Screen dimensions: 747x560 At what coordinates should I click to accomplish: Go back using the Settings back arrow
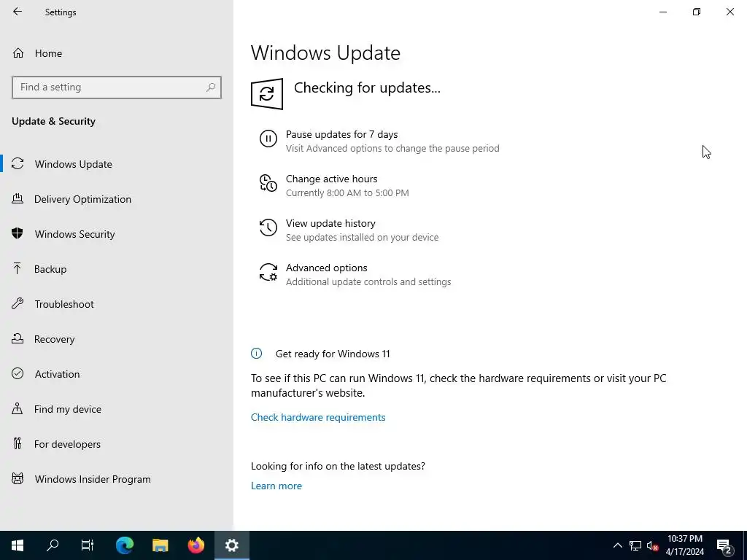click(18, 12)
